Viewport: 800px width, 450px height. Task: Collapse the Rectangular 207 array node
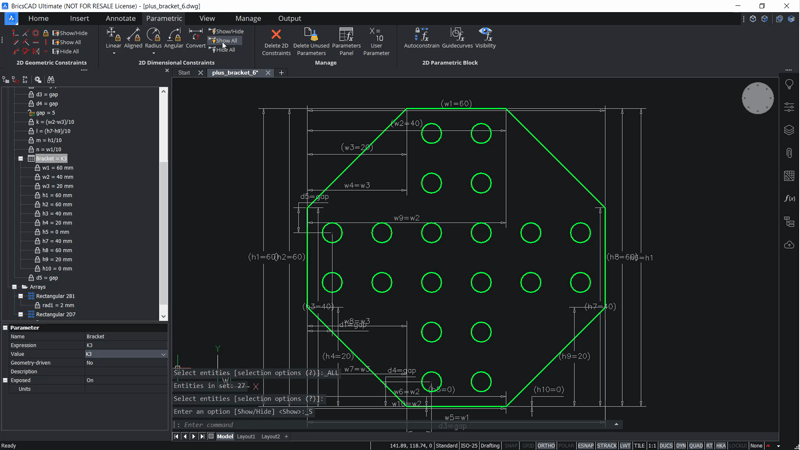click(21, 314)
